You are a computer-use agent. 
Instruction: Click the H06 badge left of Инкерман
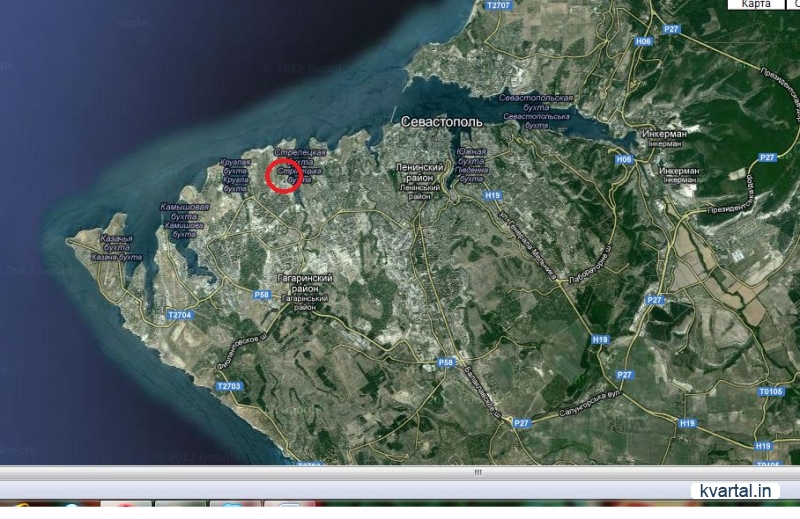[x=625, y=160]
